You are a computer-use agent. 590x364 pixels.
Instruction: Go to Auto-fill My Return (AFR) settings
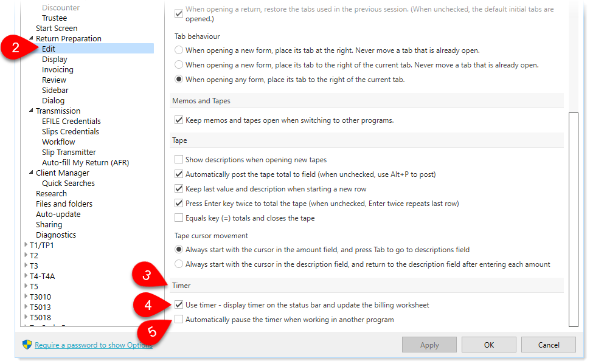tap(85, 163)
